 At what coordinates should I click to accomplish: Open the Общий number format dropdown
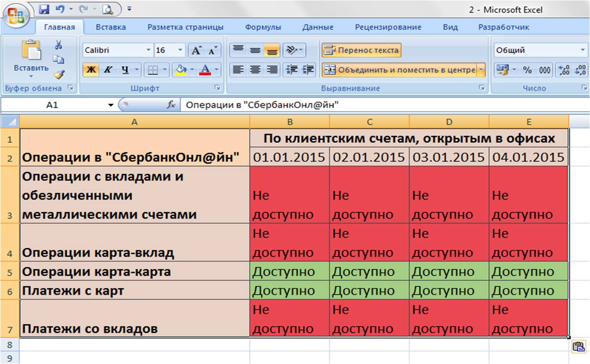point(582,50)
